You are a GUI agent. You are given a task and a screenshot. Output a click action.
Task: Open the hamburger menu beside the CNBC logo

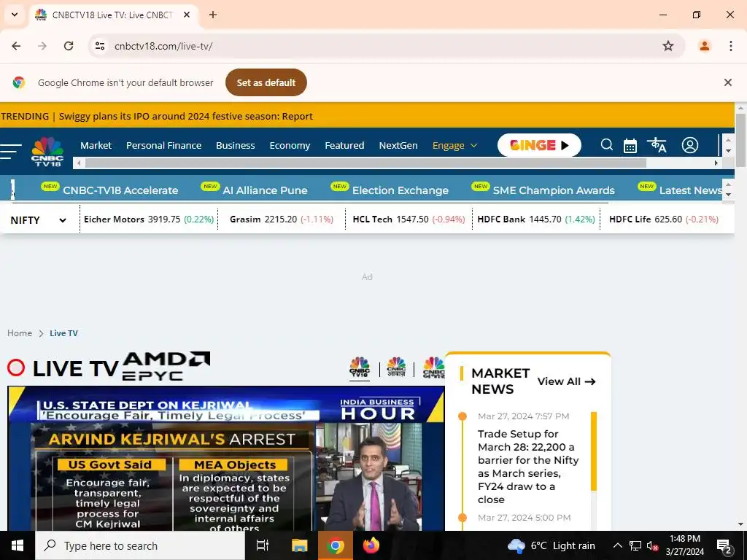[x=11, y=151]
